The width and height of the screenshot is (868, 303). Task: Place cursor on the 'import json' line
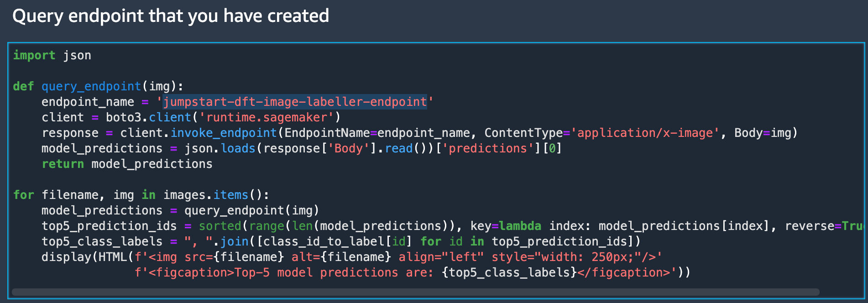[52, 55]
